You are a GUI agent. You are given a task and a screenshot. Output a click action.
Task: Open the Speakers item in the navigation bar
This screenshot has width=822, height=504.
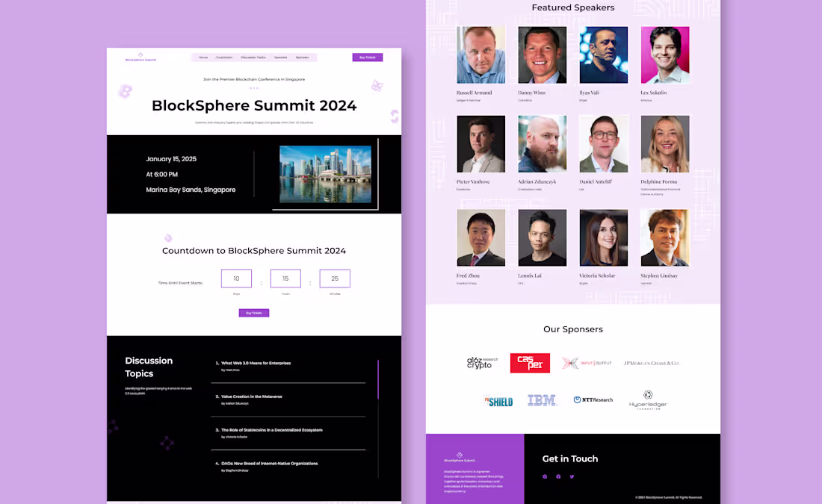tap(281, 57)
